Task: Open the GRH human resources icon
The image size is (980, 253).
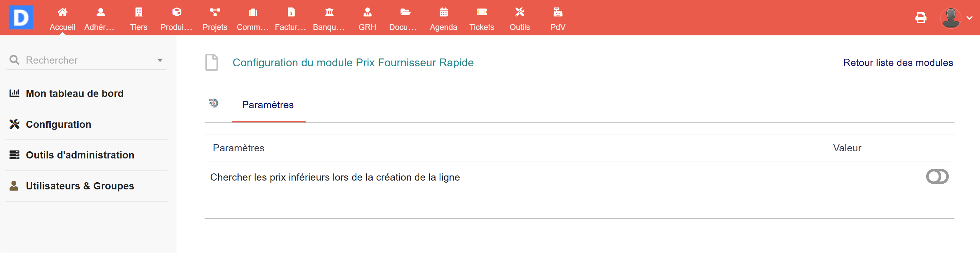Action: (367, 13)
